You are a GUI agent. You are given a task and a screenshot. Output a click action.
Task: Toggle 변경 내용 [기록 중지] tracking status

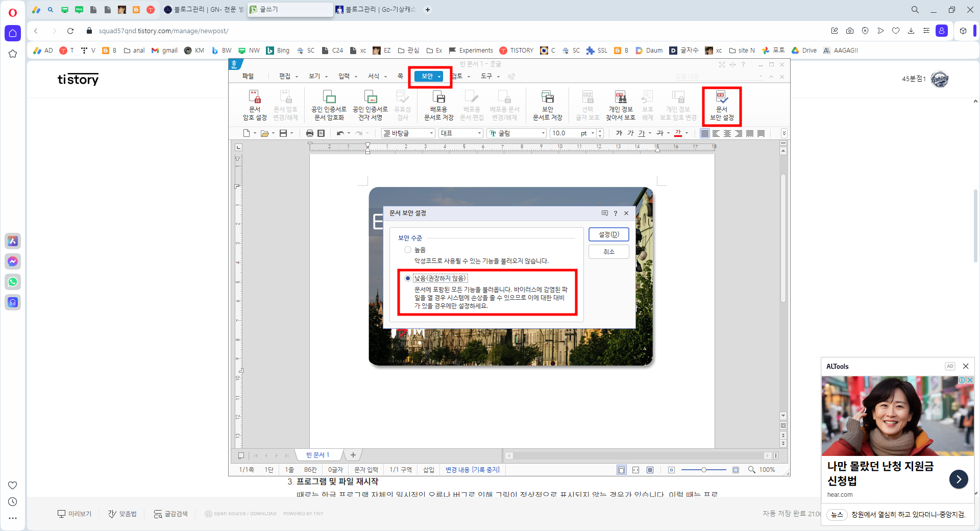coord(472,470)
